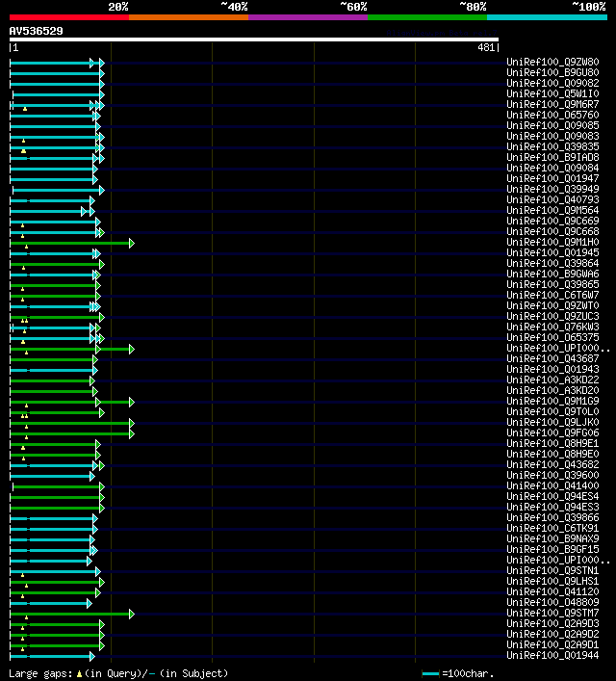Image resolution: width=616 pixels, height=681 pixels.
Task: Select the UniRef100_Q9C668 label
Action: (x=552, y=231)
